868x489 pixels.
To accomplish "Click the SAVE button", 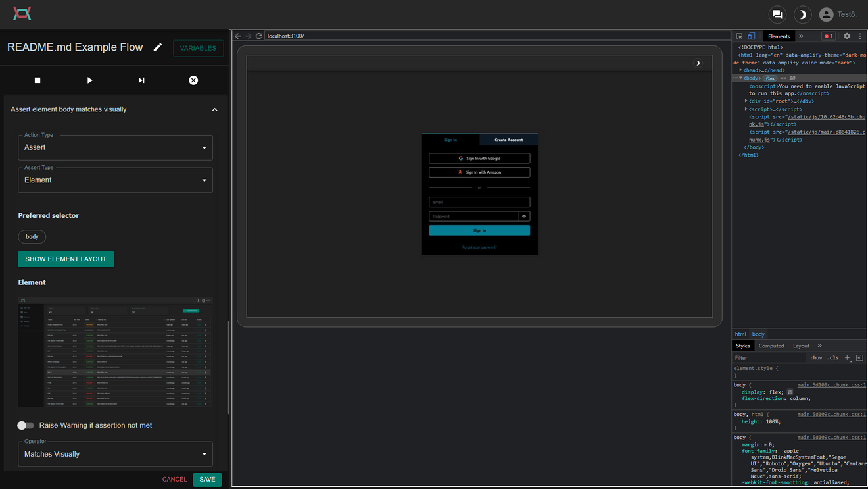I will 207,480.
